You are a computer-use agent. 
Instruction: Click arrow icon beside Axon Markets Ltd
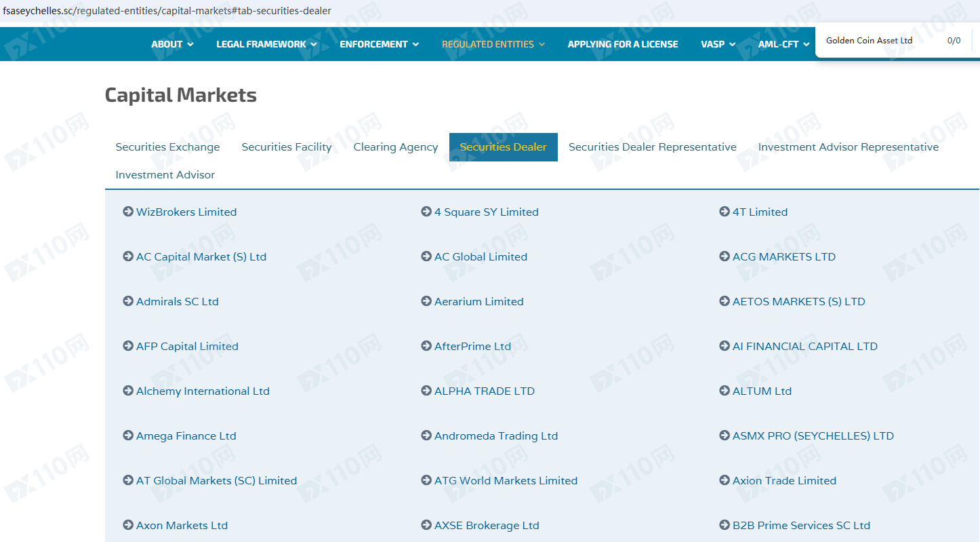point(128,525)
